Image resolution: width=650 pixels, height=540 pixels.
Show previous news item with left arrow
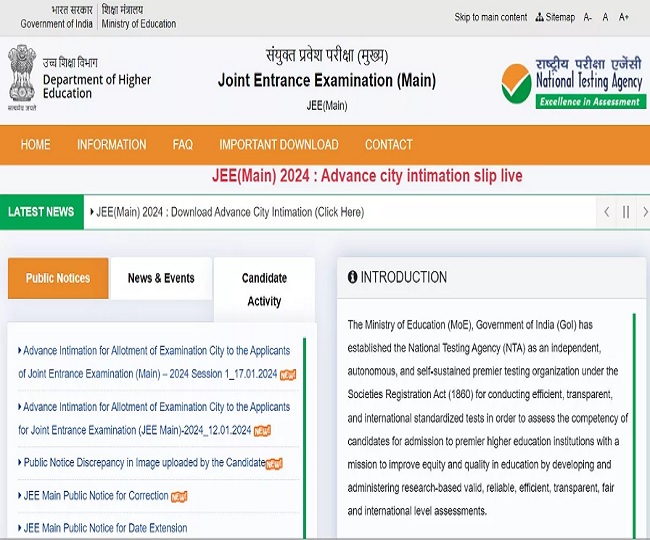606,212
